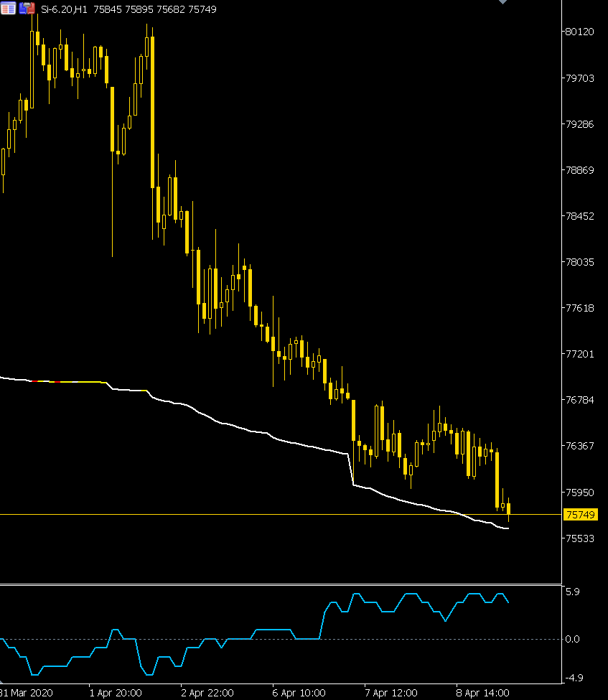Screen dimensions: 608x700
Task: Click the yellow 75749 current price tag
Action: pyautogui.click(x=580, y=515)
